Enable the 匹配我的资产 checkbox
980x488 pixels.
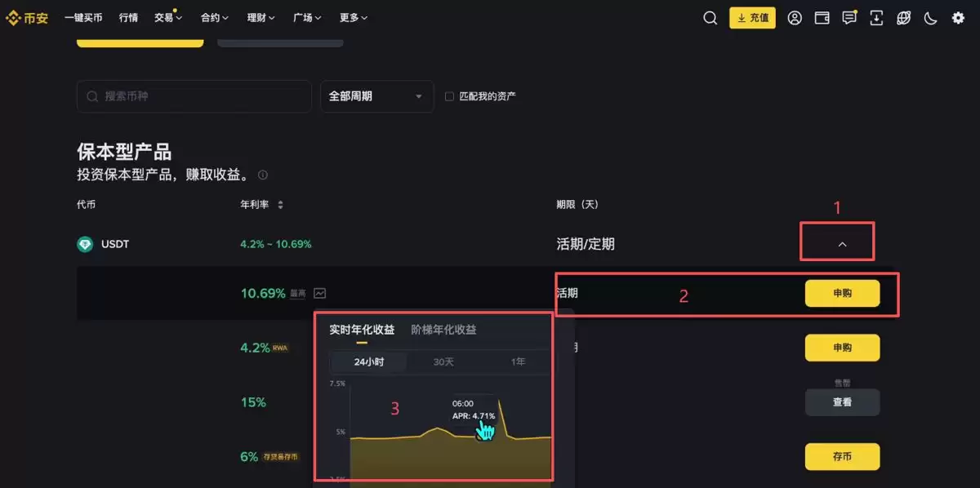(x=449, y=95)
